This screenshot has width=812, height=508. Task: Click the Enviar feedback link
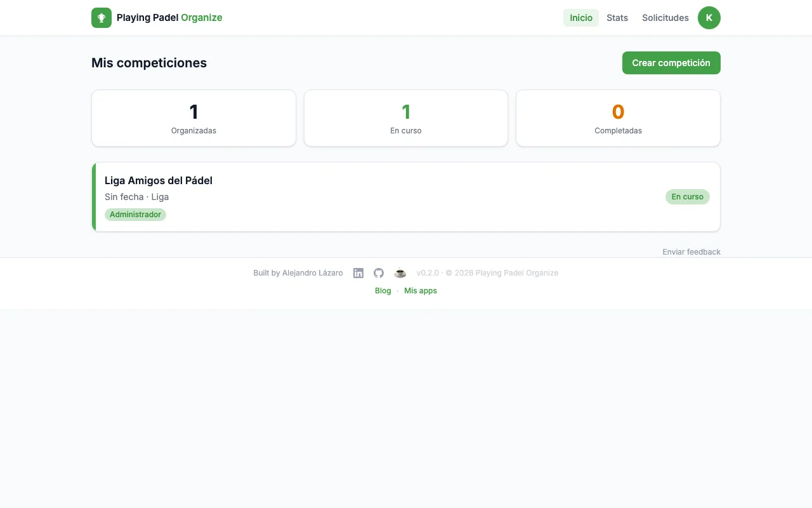[691, 252]
